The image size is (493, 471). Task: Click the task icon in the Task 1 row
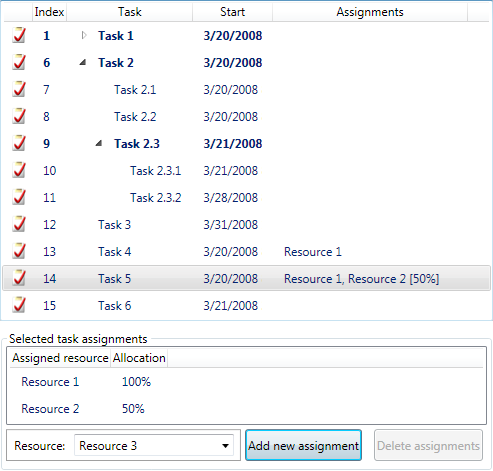coord(19,35)
